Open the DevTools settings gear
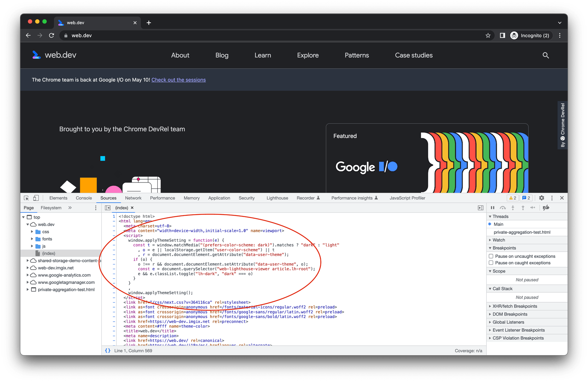 point(541,198)
